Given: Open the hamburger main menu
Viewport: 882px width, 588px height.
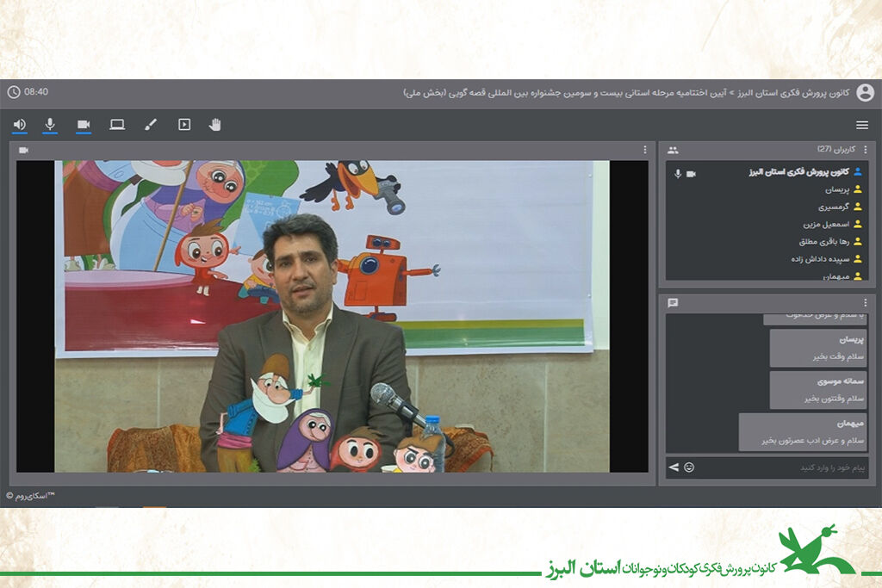Looking at the screenshot, I should point(861,125).
